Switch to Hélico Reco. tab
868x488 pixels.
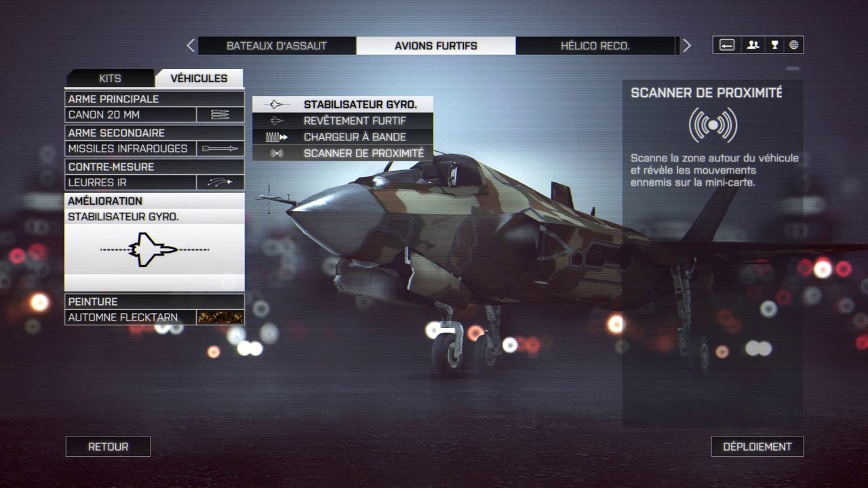click(595, 45)
